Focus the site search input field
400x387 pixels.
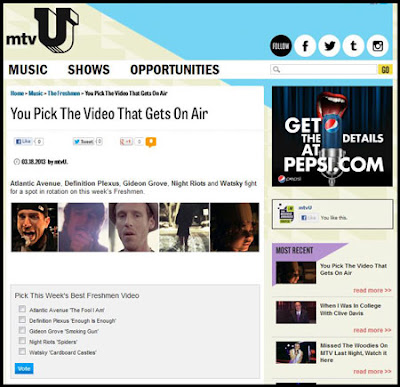[324, 69]
